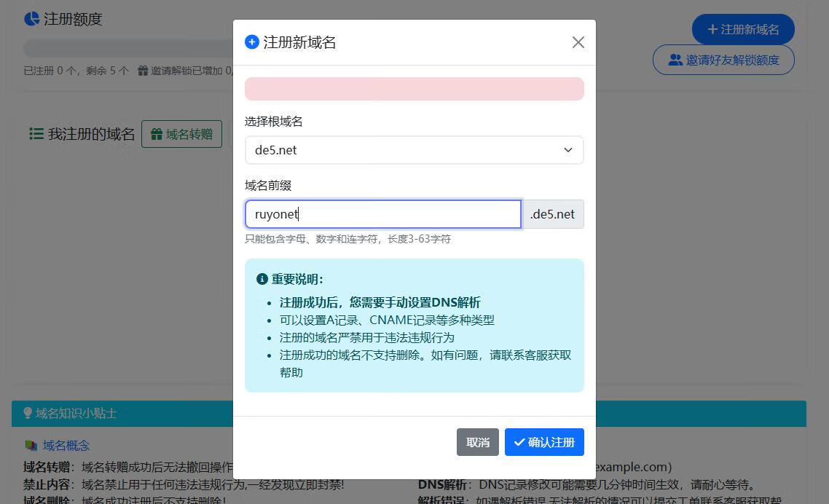Click the list icon beside 我注册的域名
Screen dimensions: 829x504
(36, 134)
